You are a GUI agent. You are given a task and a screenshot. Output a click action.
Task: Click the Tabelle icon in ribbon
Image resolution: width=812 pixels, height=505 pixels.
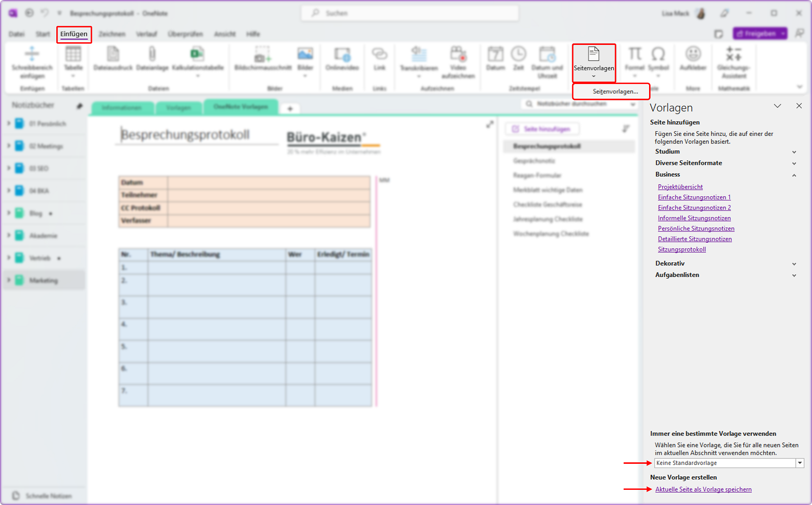click(x=73, y=54)
